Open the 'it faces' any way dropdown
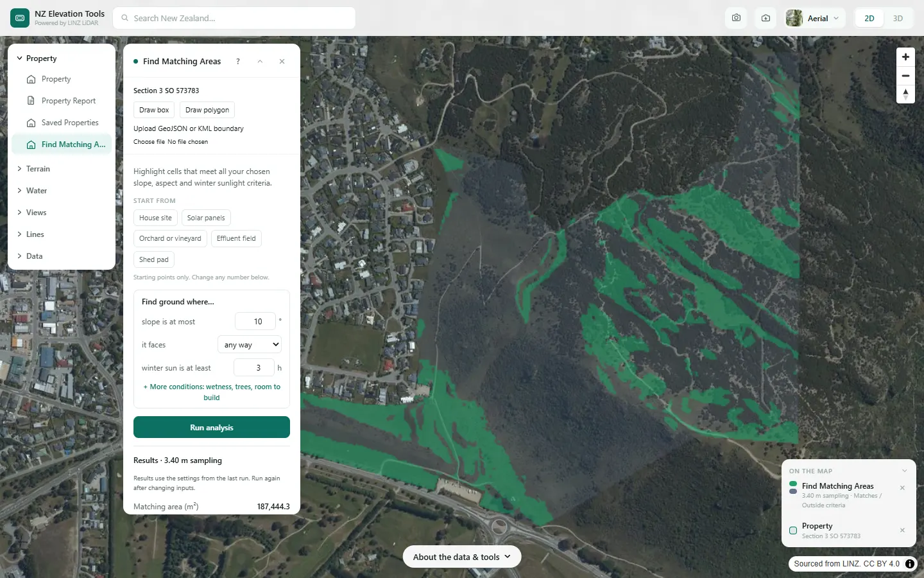 point(250,345)
